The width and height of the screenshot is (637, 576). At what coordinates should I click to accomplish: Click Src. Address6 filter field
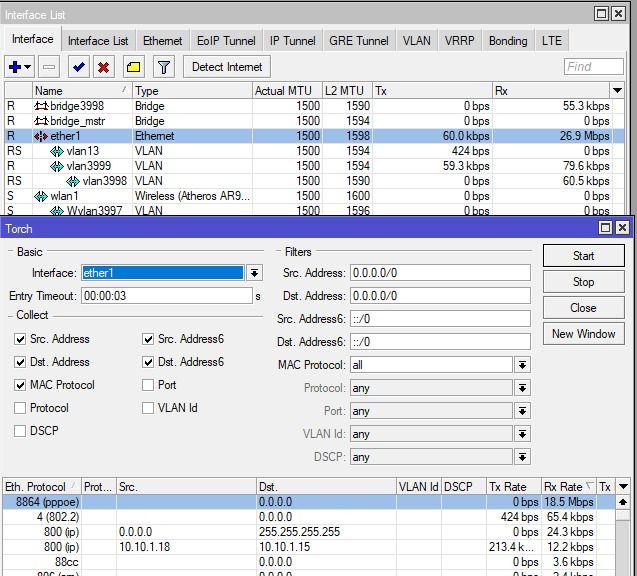click(440, 319)
